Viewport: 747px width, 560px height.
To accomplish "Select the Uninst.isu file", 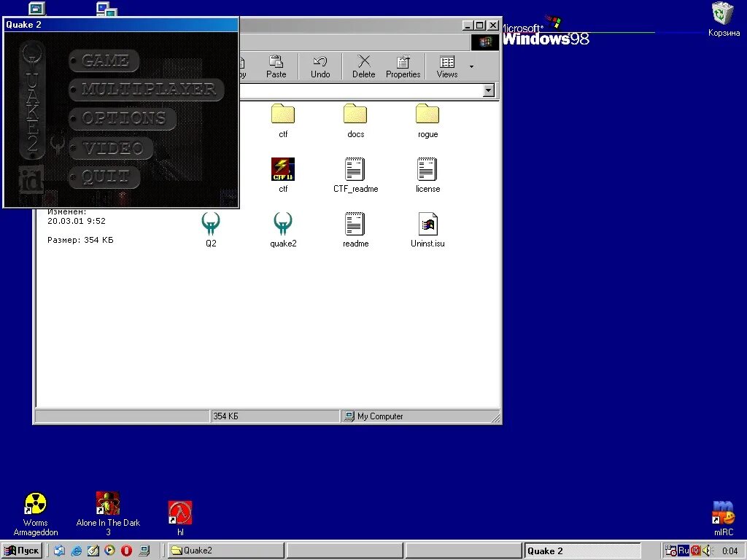I will coord(427,230).
